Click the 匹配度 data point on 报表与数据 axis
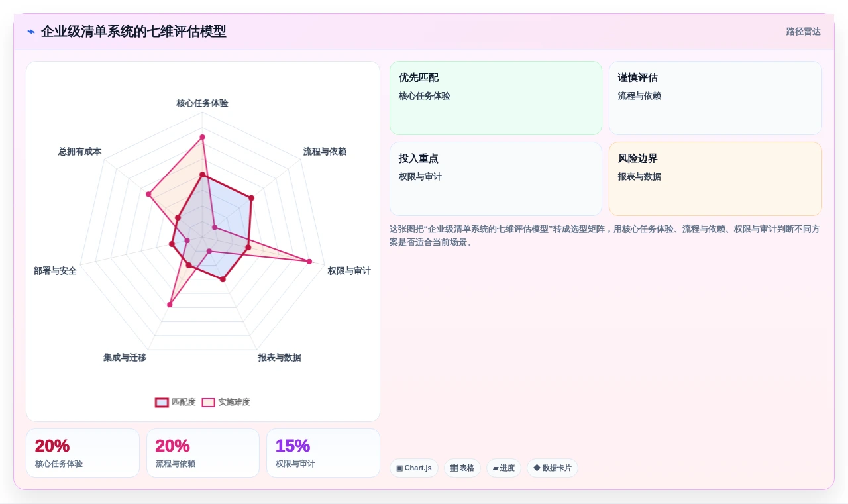The image size is (848, 504). (x=223, y=279)
